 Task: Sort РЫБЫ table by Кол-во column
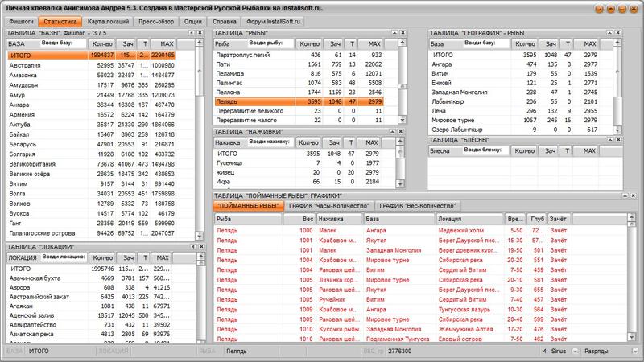pos(311,43)
